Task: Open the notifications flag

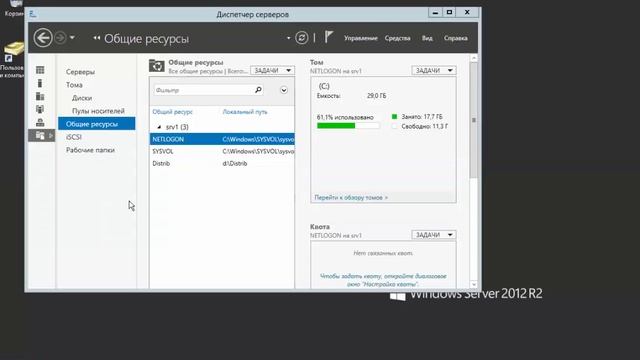Action: pyautogui.click(x=329, y=37)
